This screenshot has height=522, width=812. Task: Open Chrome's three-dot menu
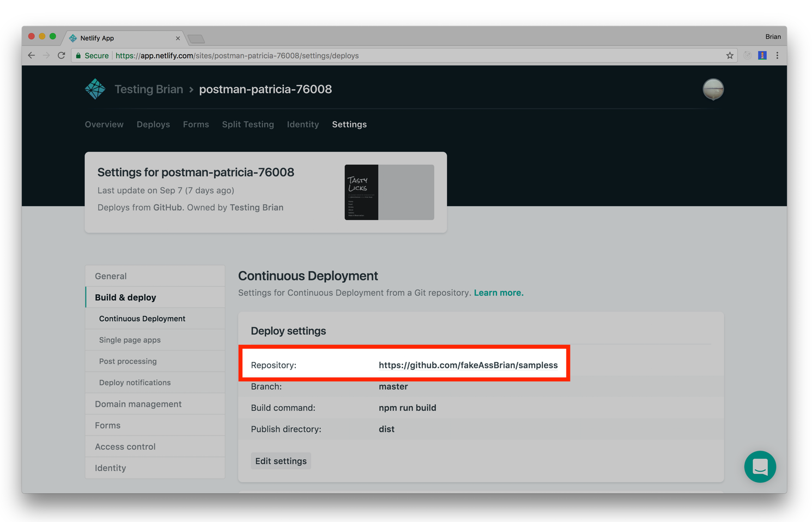click(x=777, y=55)
